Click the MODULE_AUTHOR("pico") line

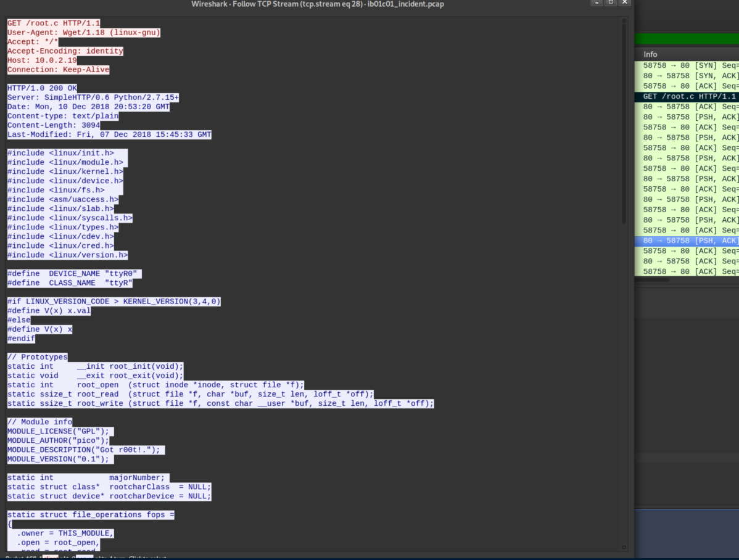pos(58,440)
